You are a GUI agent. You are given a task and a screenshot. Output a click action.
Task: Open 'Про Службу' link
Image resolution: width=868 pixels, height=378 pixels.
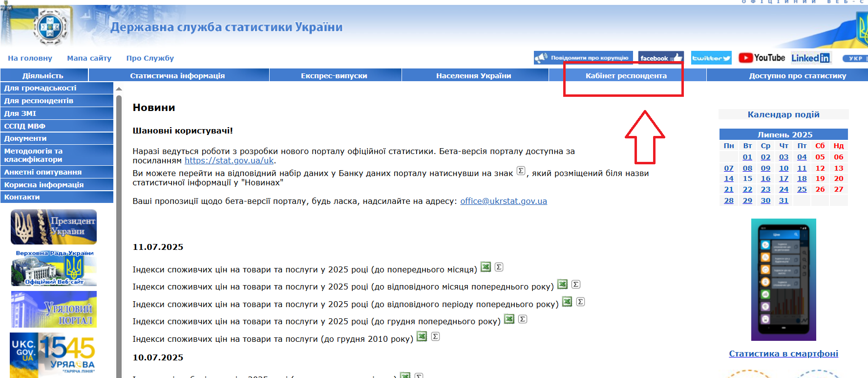pyautogui.click(x=150, y=58)
